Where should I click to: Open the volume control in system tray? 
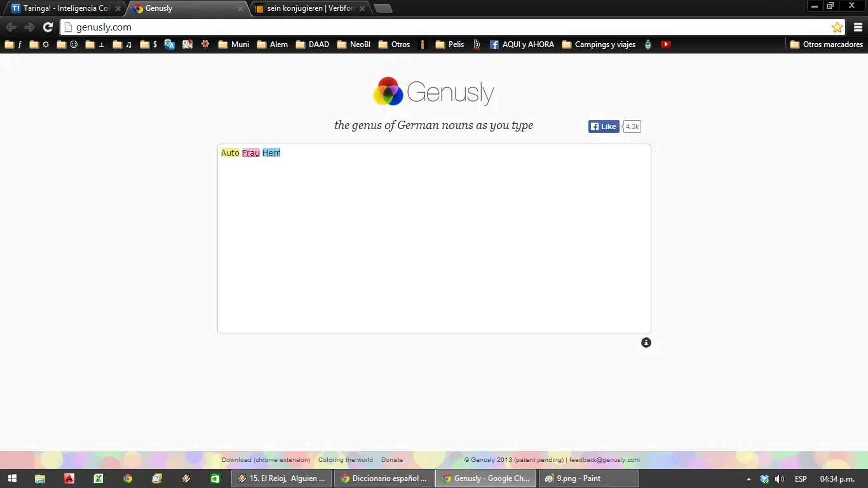(780, 479)
